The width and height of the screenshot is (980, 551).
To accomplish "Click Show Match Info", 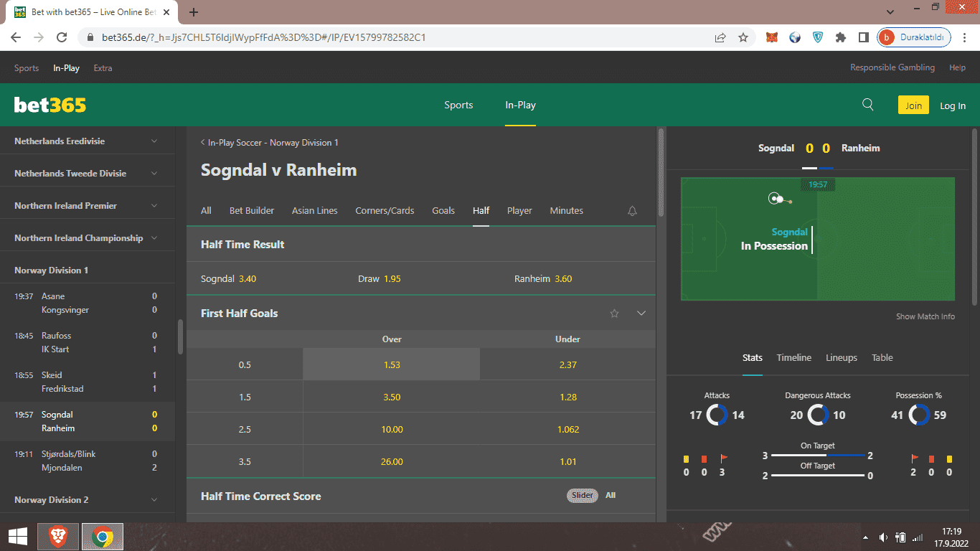I will coord(925,316).
